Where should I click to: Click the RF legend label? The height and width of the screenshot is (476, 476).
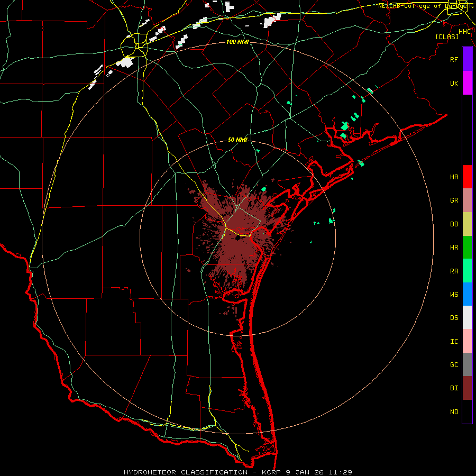(x=454, y=59)
